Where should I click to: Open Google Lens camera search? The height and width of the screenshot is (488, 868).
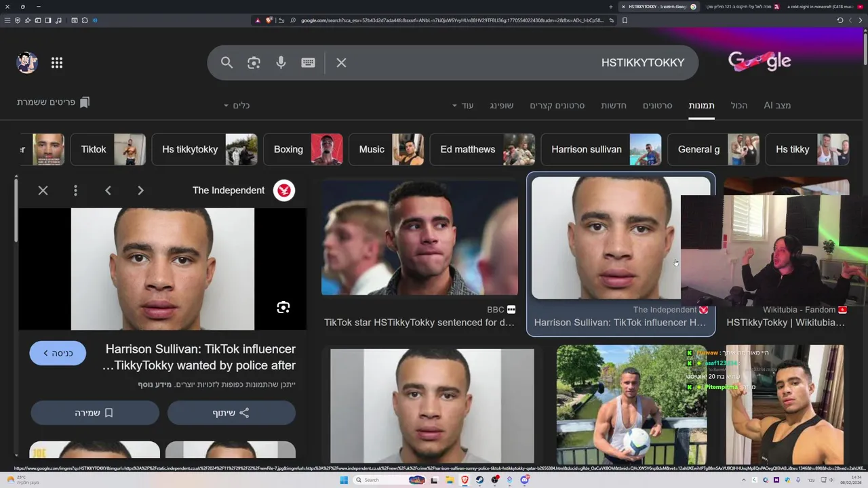coord(254,62)
